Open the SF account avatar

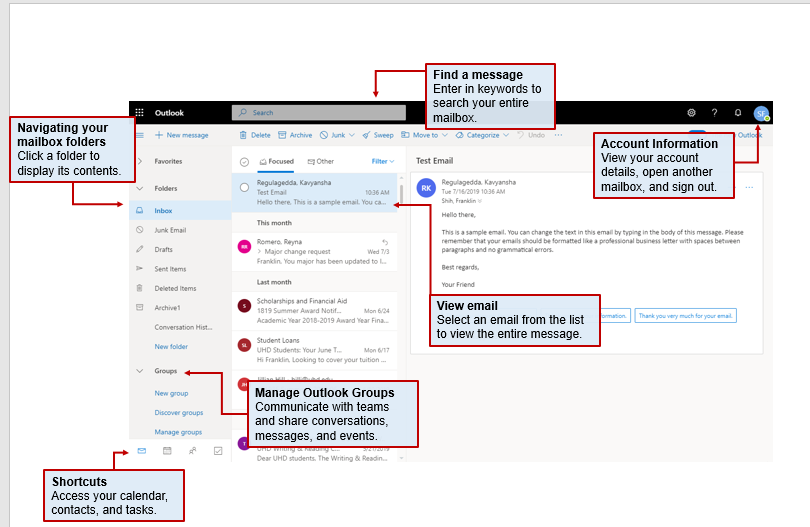pyautogui.click(x=761, y=114)
